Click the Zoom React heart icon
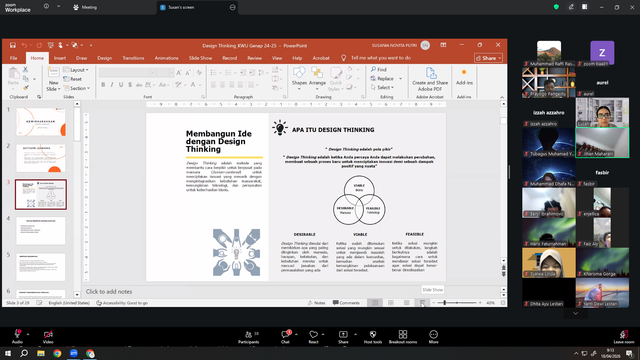The height and width of the screenshot is (360, 640). tap(313, 334)
